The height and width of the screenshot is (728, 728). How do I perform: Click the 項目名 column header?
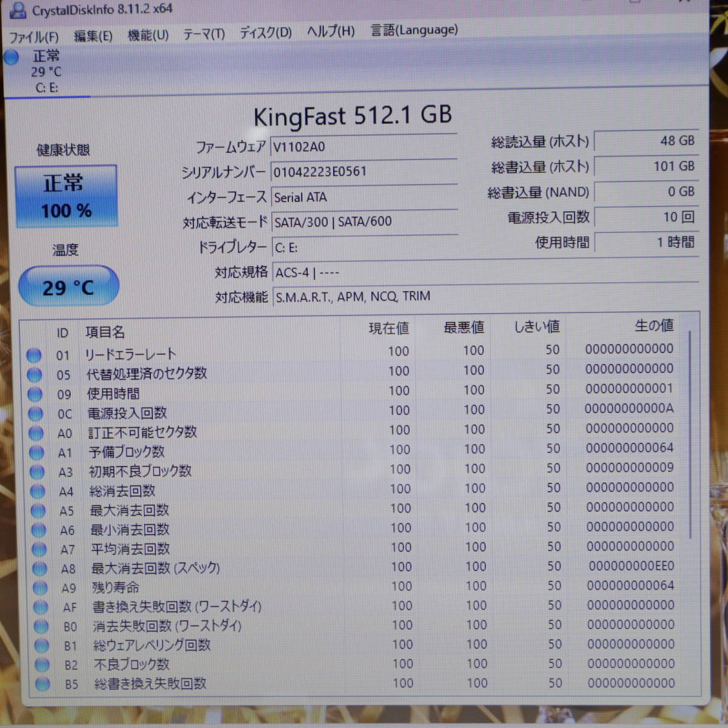click(x=105, y=332)
